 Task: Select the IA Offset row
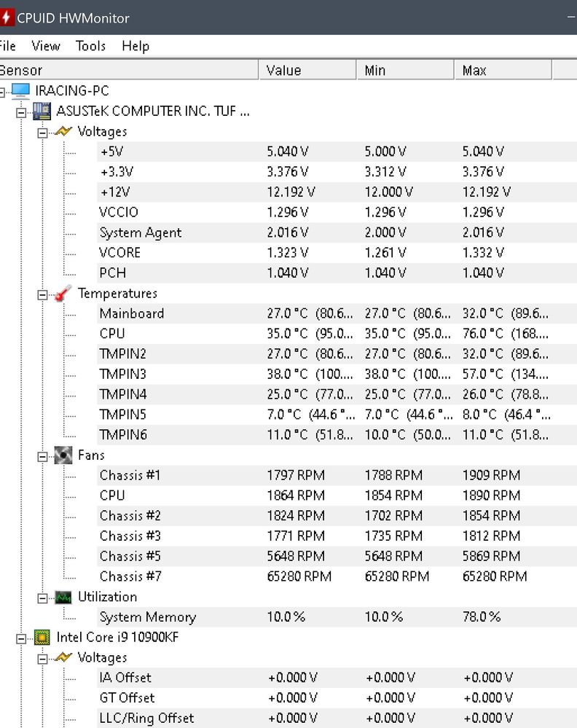click(337, 678)
